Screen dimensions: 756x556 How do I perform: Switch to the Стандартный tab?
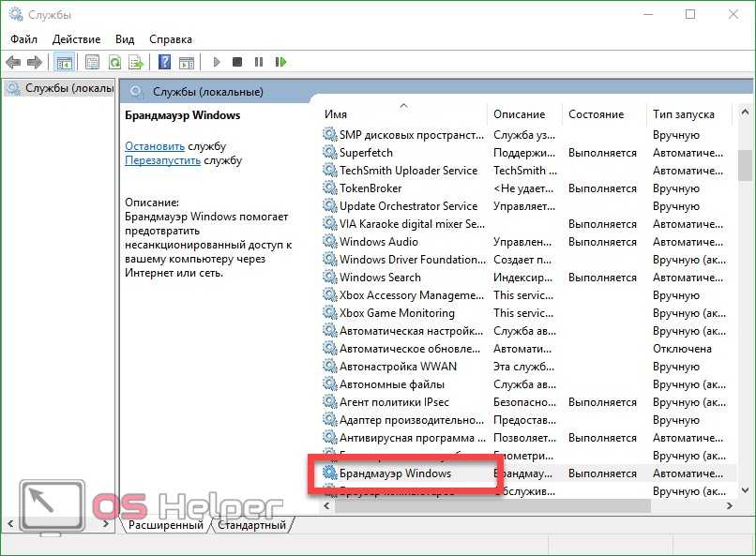[x=251, y=525]
